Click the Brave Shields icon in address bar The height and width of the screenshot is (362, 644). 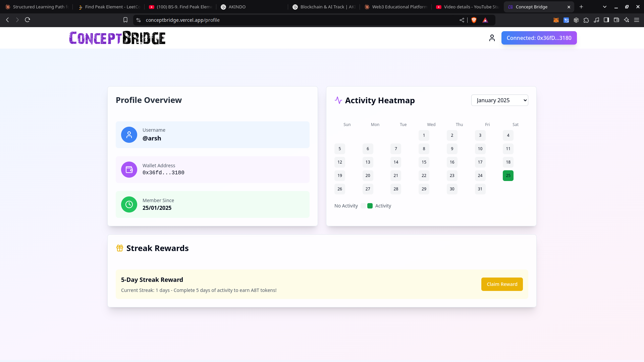point(474,20)
